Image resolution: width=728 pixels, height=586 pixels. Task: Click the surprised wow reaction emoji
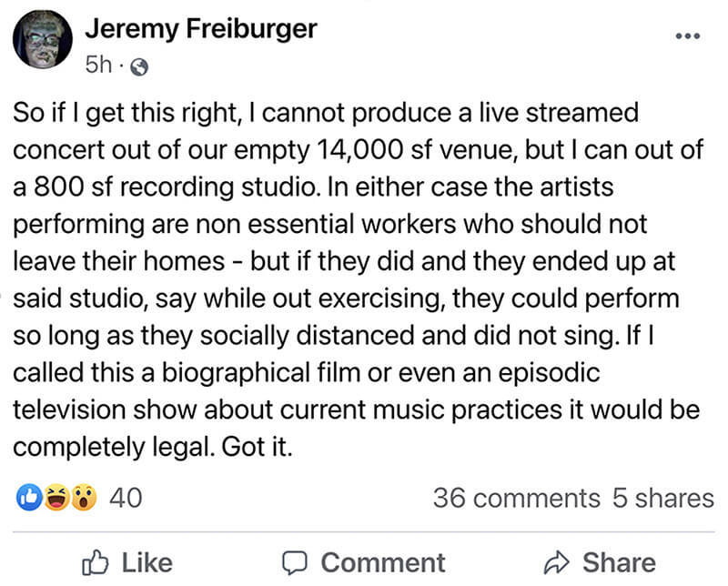83,498
